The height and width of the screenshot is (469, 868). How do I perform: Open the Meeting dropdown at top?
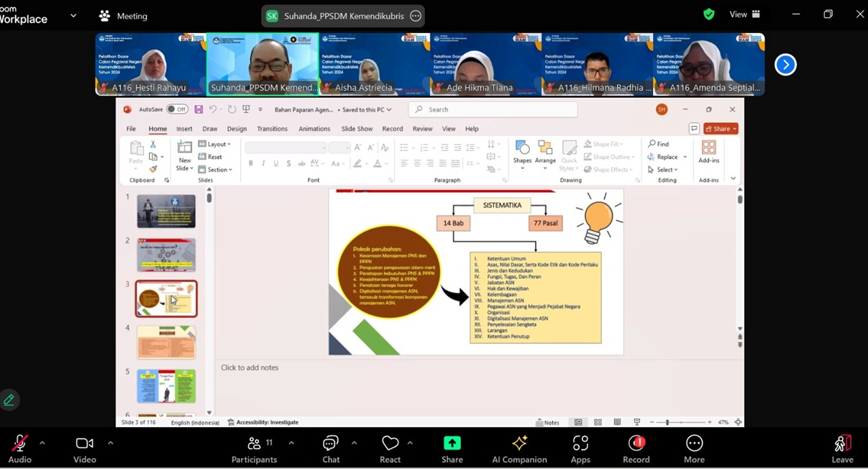tap(123, 16)
